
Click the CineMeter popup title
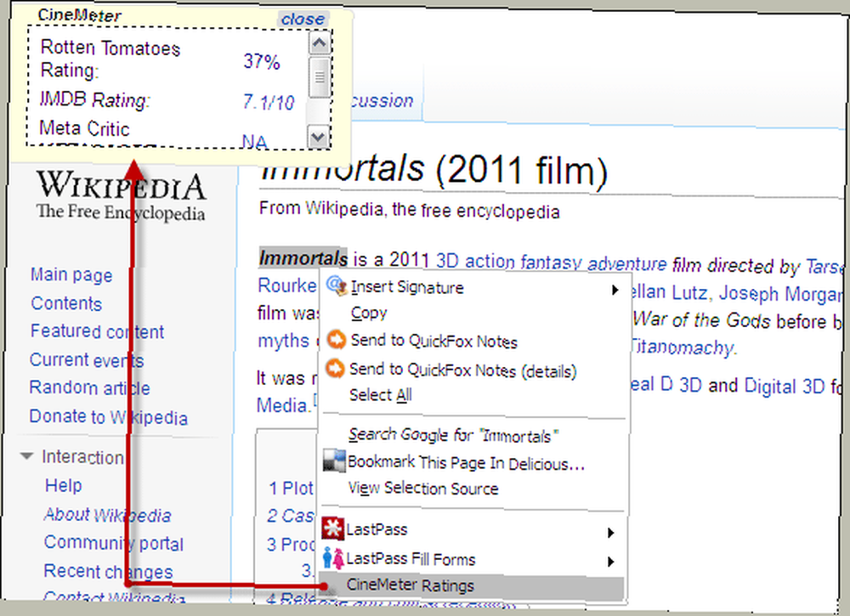tap(79, 15)
